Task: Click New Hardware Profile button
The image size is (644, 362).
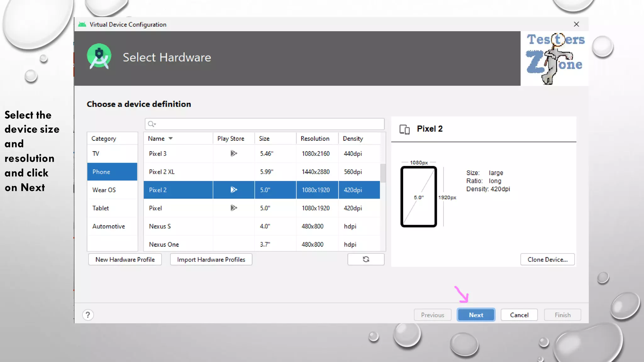Action: coord(125,260)
